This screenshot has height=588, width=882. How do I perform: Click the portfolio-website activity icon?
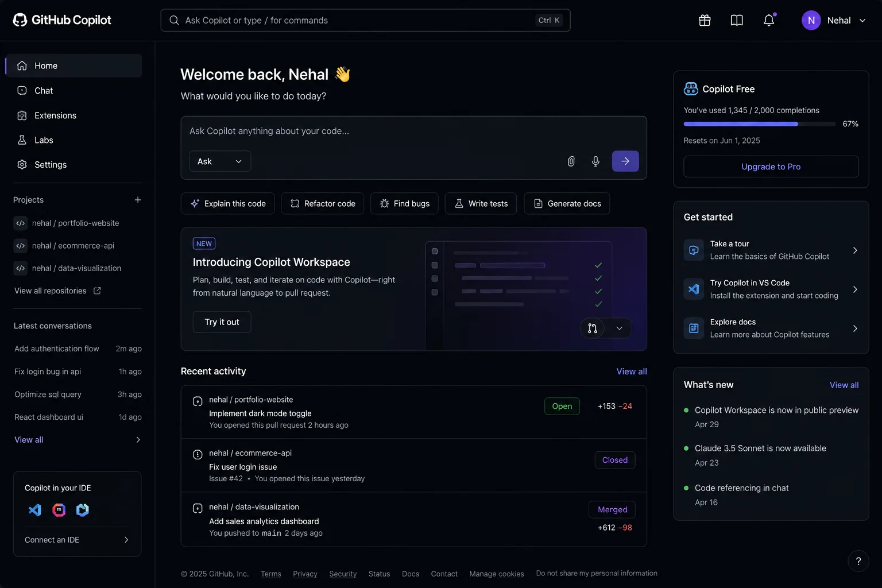(198, 401)
